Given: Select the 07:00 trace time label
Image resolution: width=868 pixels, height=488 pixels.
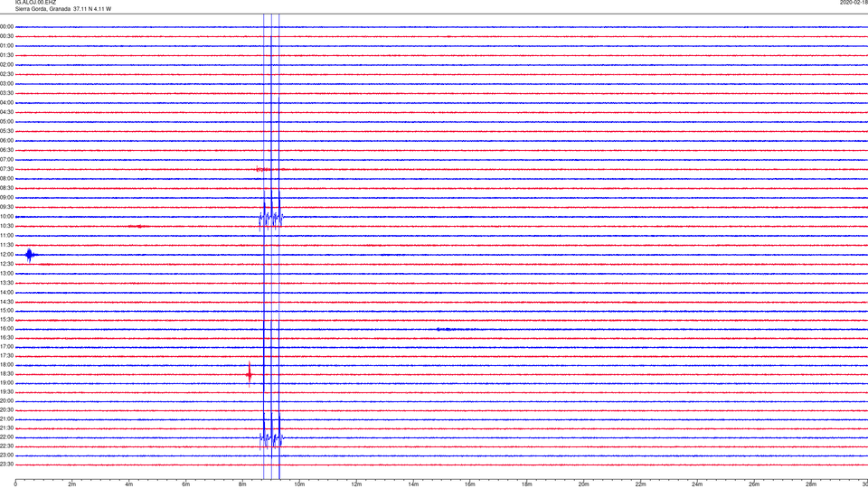Looking at the screenshot, I should [x=6, y=159].
